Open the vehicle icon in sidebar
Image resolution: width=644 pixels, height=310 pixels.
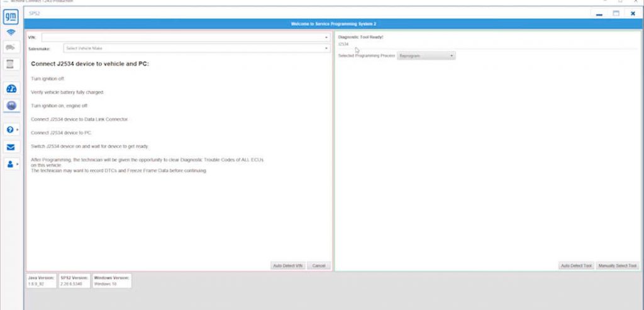pos(11,47)
